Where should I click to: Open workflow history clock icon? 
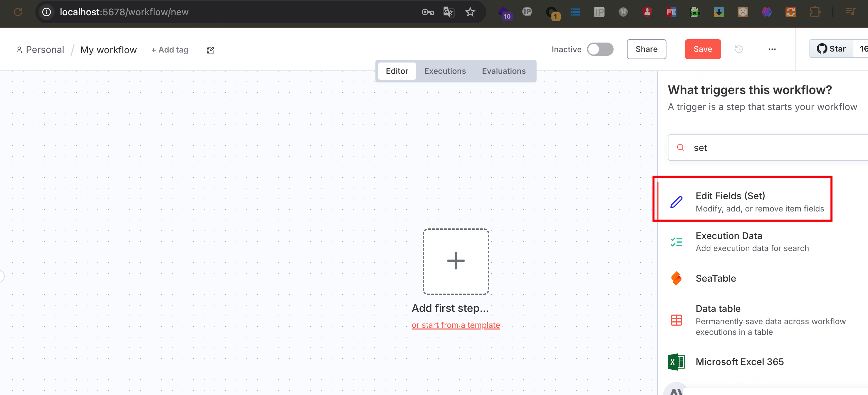pyautogui.click(x=739, y=49)
